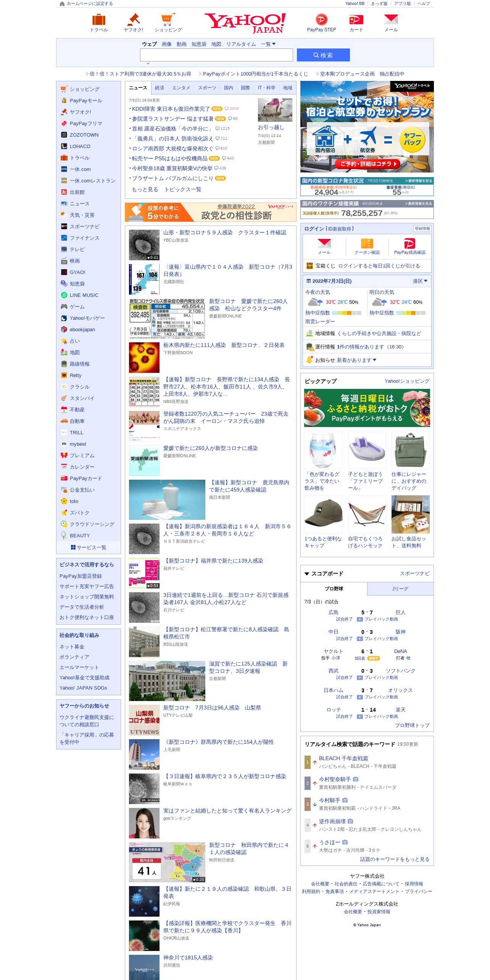Open camera icon next to 逆作画崩壊 keyword
Image resolution: width=490 pixels, height=980 pixels.
350,821
